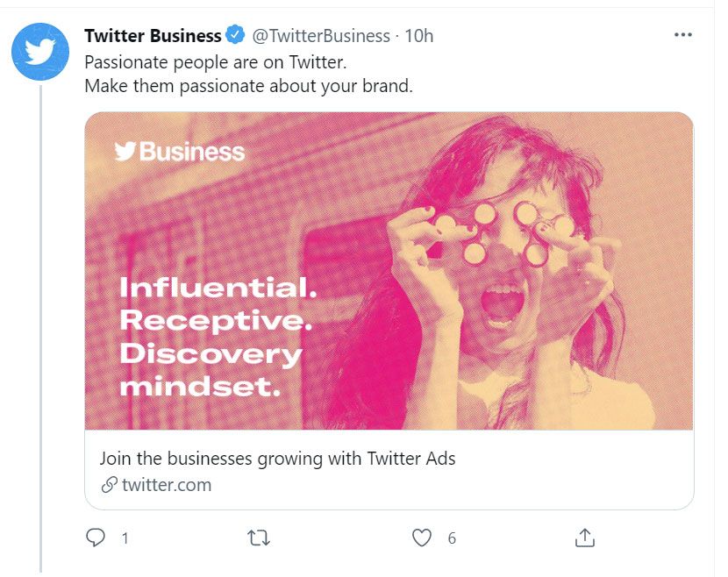The height and width of the screenshot is (577, 728).
Task: Open the 'Join the businesses growing' card title
Action: (277, 458)
